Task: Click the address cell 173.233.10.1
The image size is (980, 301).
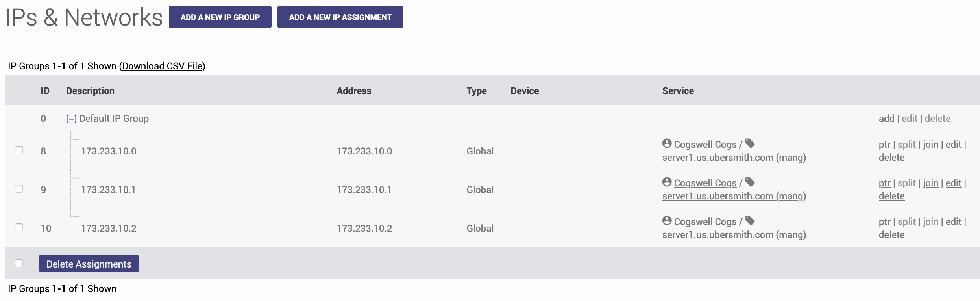Action: point(364,190)
